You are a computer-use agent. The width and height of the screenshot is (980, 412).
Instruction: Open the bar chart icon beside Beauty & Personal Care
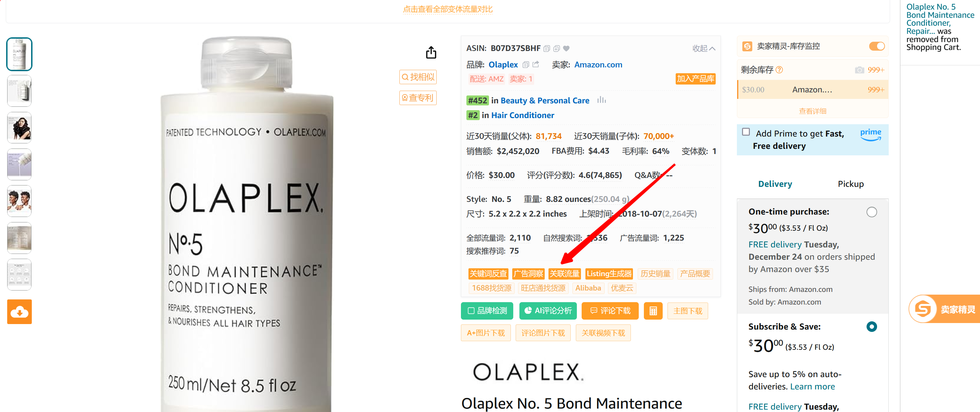pos(601,100)
